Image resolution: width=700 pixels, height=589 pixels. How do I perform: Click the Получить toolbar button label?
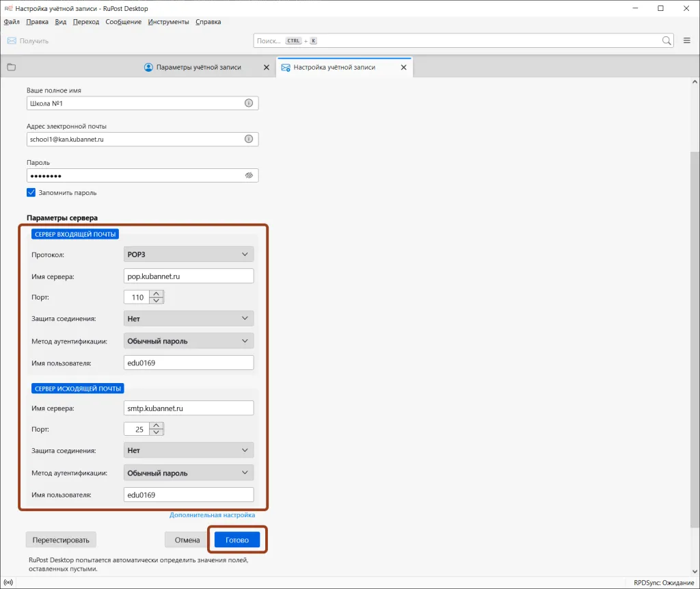pos(34,40)
